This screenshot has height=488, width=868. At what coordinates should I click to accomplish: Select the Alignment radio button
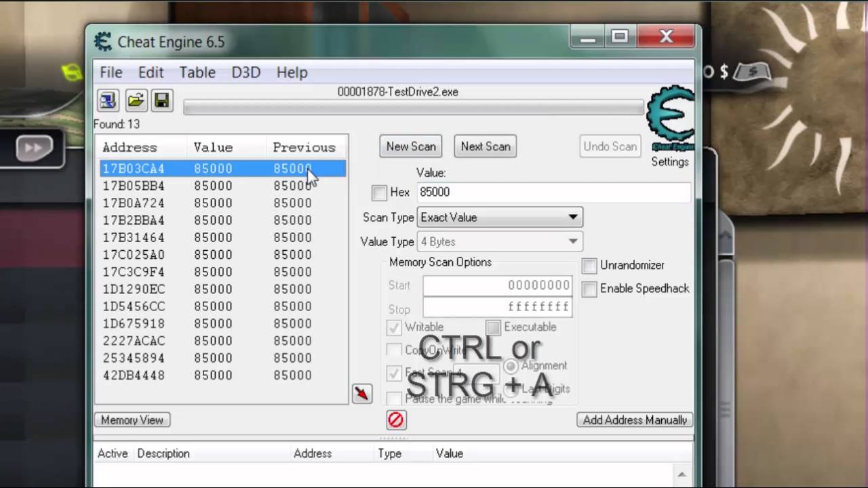pos(511,366)
